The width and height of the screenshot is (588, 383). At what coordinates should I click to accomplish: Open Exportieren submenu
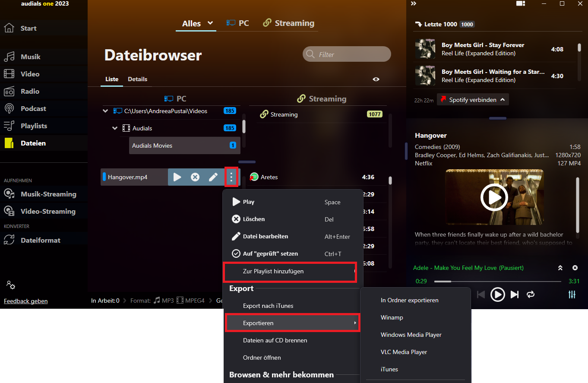click(x=293, y=323)
